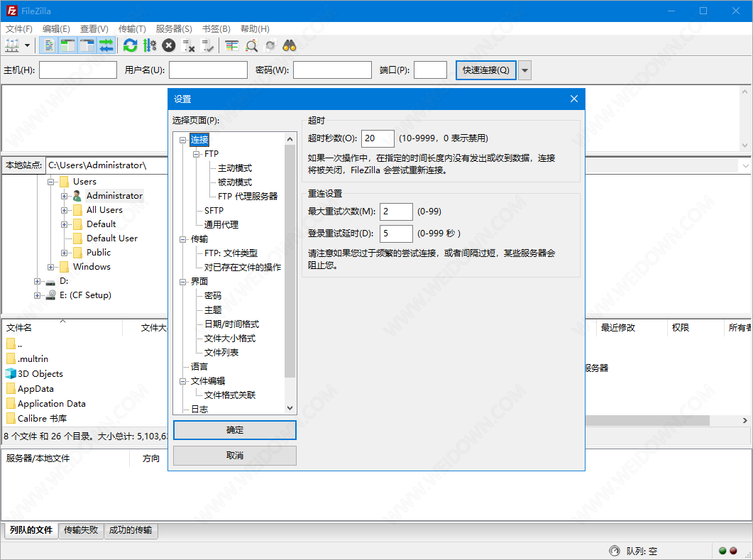753x560 pixels.
Task: Open the quick connect history dropdown
Action: point(524,70)
